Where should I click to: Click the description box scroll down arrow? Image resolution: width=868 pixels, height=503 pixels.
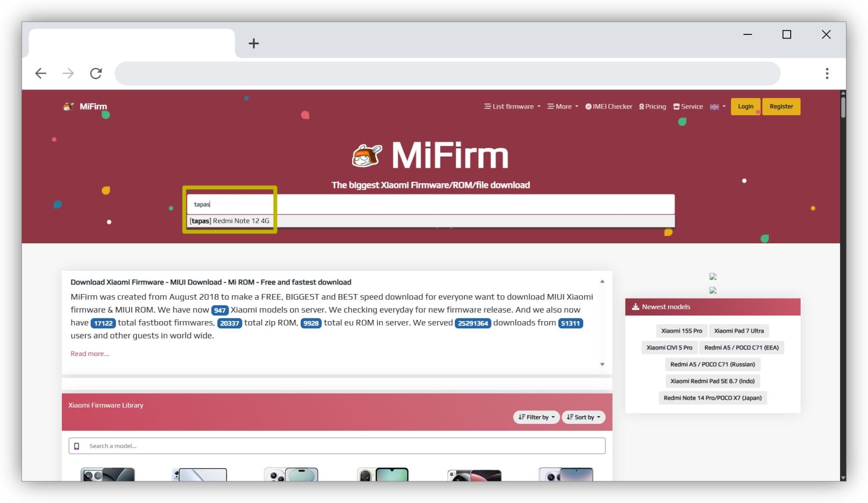pyautogui.click(x=602, y=364)
